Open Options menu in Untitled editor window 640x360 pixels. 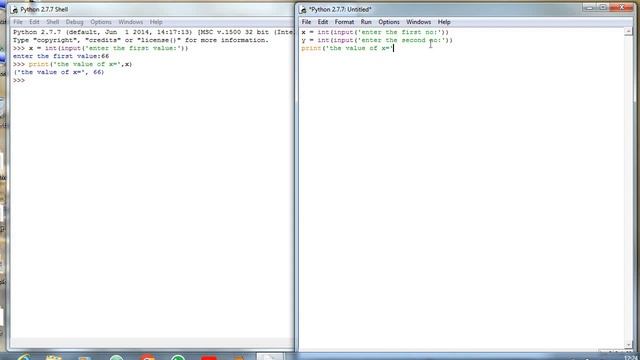[x=389, y=22]
